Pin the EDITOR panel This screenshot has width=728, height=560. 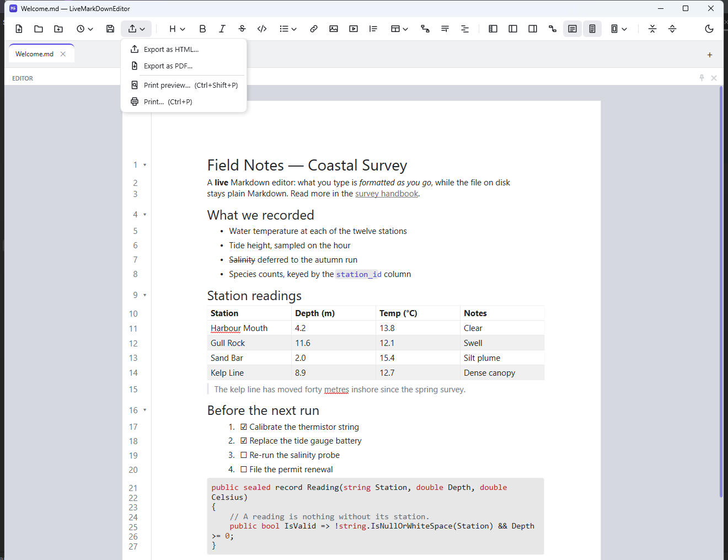pyautogui.click(x=702, y=78)
